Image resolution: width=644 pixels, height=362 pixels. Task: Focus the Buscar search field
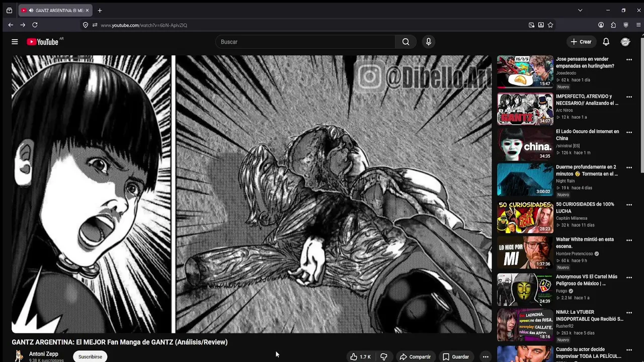(305, 42)
